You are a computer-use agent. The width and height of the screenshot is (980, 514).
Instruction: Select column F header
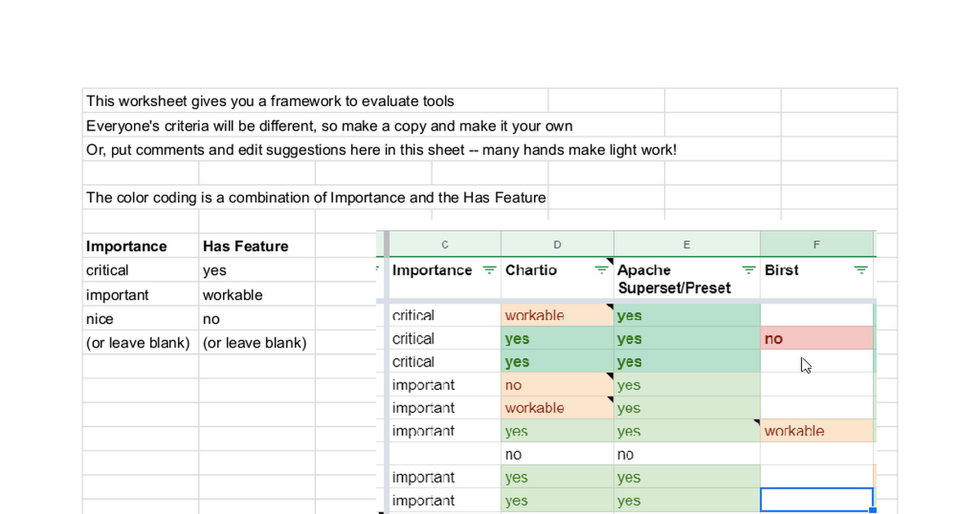pyautogui.click(x=817, y=244)
